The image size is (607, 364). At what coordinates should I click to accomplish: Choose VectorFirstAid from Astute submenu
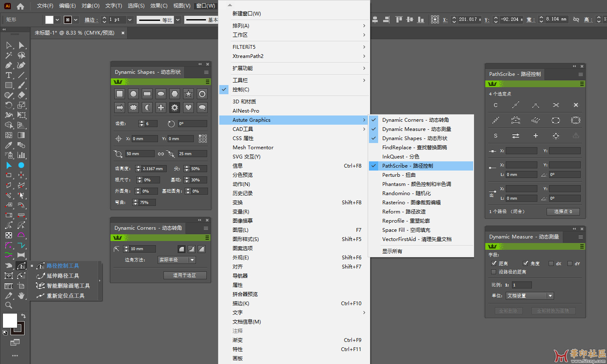(421, 239)
